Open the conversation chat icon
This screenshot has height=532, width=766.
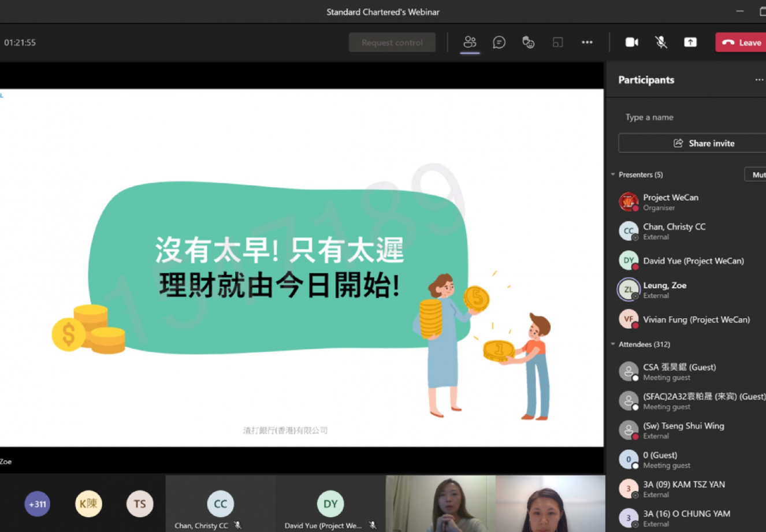pyautogui.click(x=499, y=42)
